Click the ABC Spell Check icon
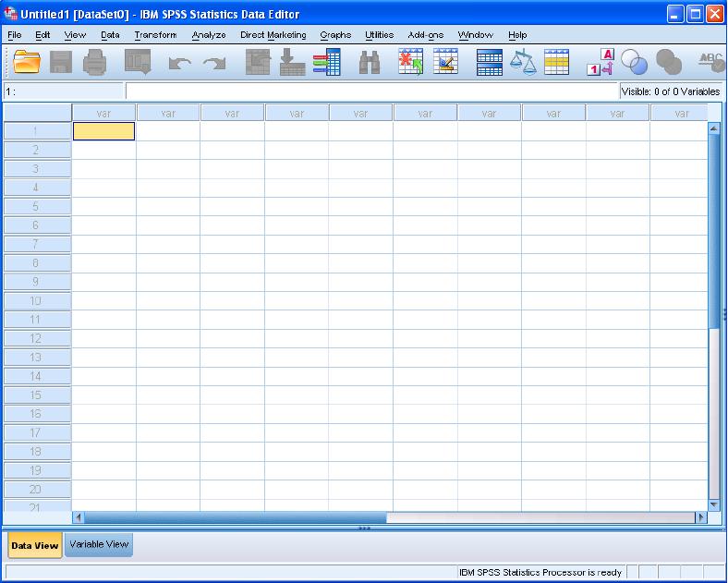Screen dimensions: 728x583 (x=711, y=61)
